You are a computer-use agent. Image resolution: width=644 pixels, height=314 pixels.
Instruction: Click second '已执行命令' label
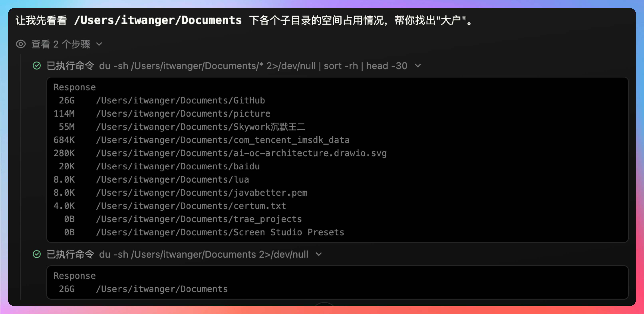[71, 254]
